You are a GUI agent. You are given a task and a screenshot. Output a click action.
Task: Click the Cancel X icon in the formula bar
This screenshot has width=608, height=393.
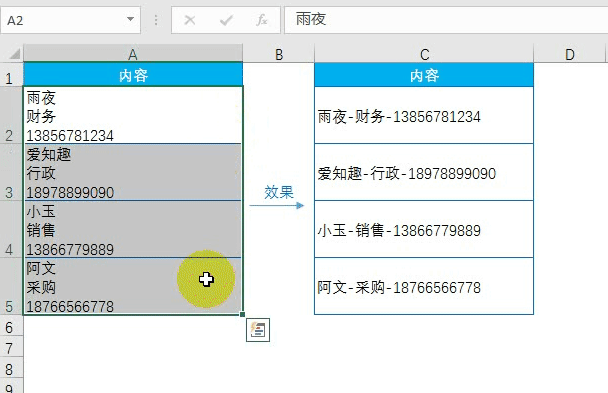(x=190, y=20)
